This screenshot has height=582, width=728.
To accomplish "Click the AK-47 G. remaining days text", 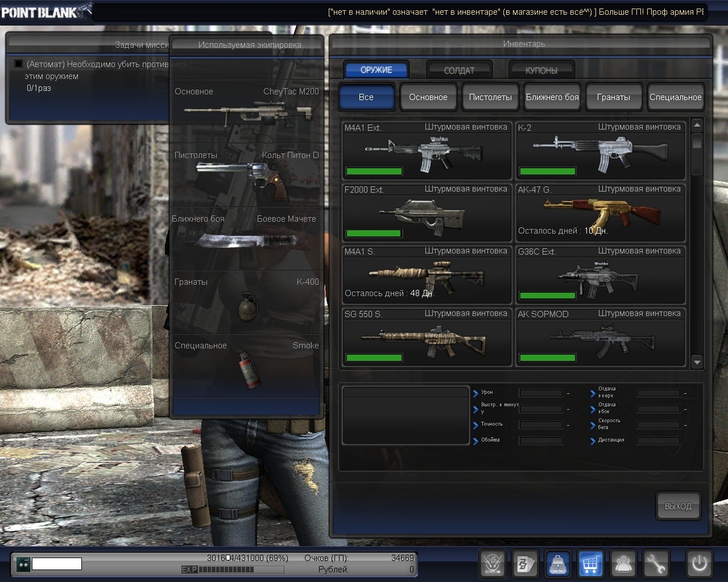I will click(563, 231).
